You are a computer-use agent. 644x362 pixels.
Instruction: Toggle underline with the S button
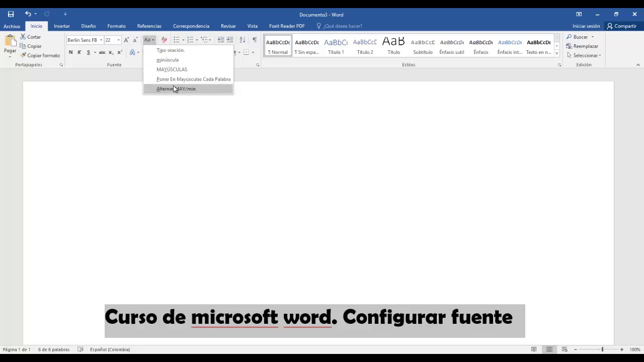coord(88,52)
